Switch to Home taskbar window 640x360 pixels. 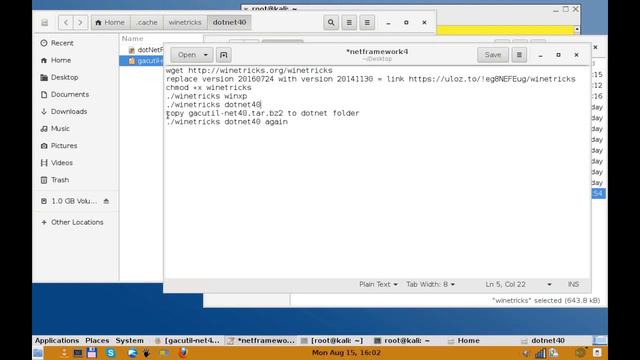pyautogui.click(x=464, y=340)
